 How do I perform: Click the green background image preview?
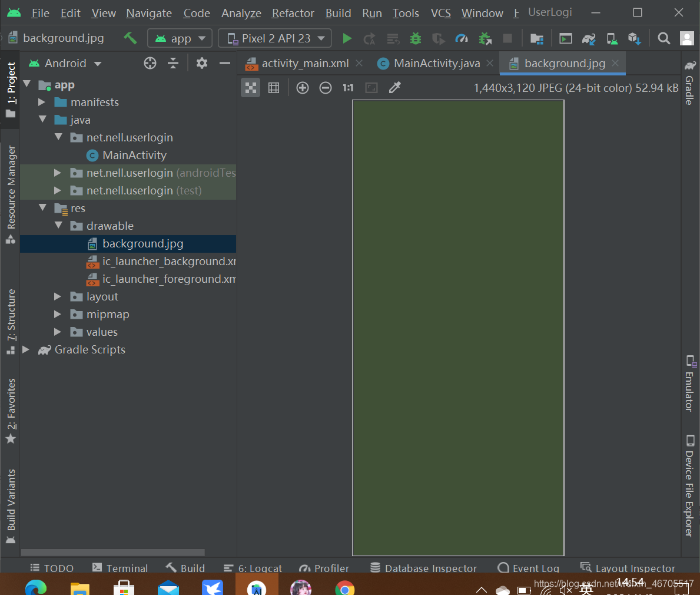(458, 328)
